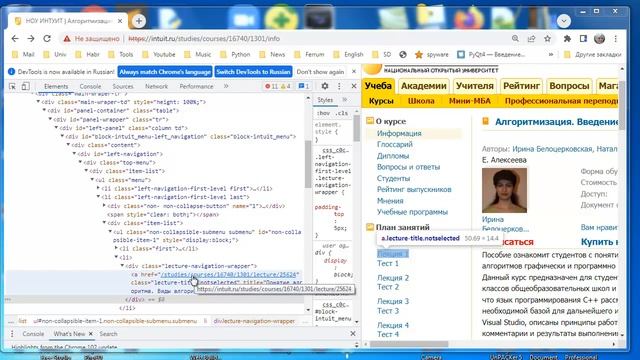Open Лекция 2 in course plan
Viewport: 640px width, 360px height.
pyautogui.click(x=393, y=278)
